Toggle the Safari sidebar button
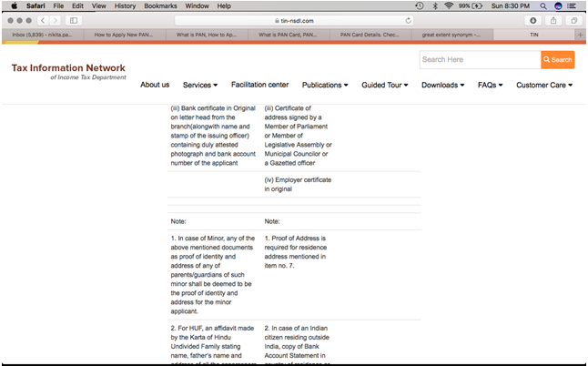588x366 pixels. 74,21
